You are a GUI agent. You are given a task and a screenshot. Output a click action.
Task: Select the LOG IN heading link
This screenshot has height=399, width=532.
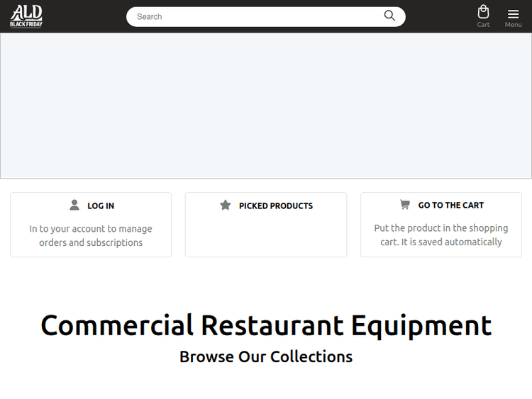101,206
